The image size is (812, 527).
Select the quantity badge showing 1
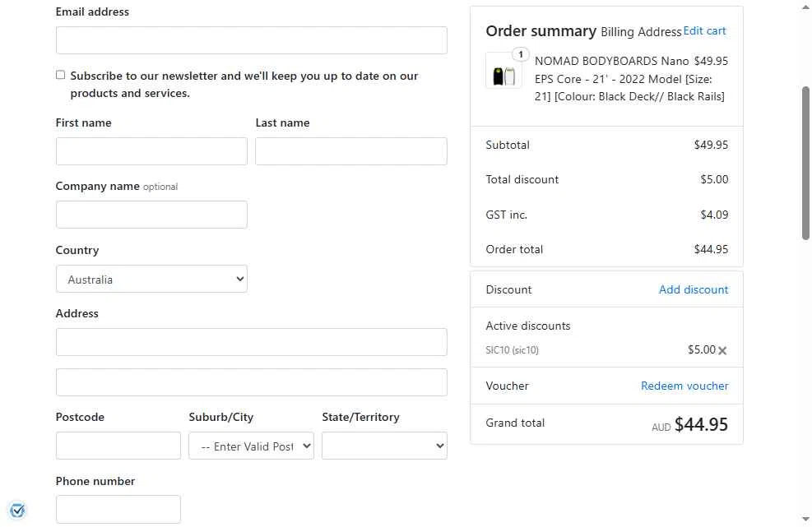pos(521,53)
